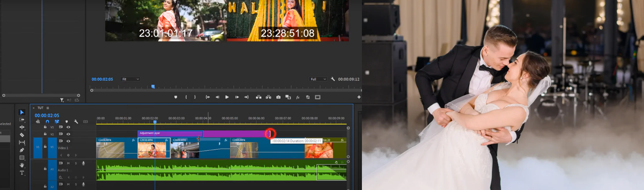Open the Button Editor plus icon

click(x=359, y=97)
